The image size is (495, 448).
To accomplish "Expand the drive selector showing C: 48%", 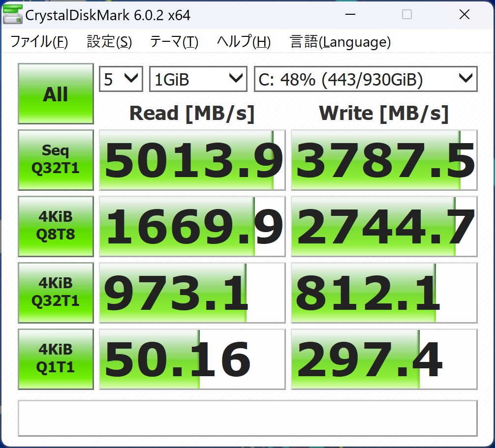I will [366, 79].
